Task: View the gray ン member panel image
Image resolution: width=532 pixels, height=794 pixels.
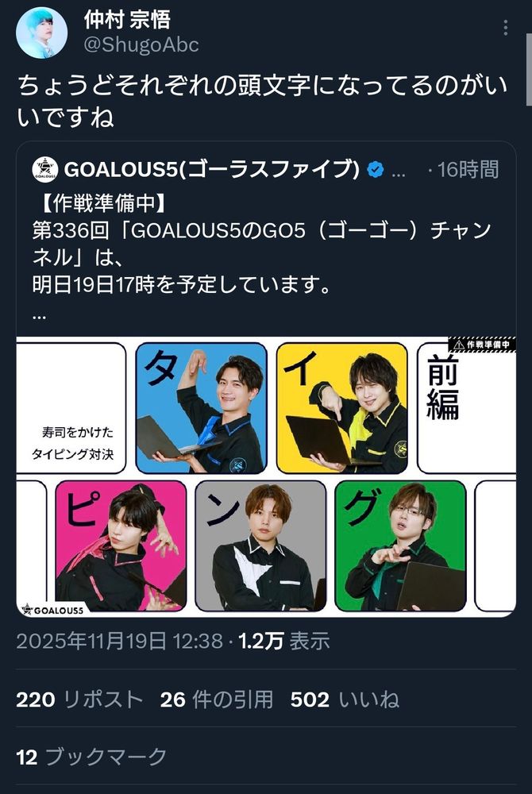Action: click(260, 546)
